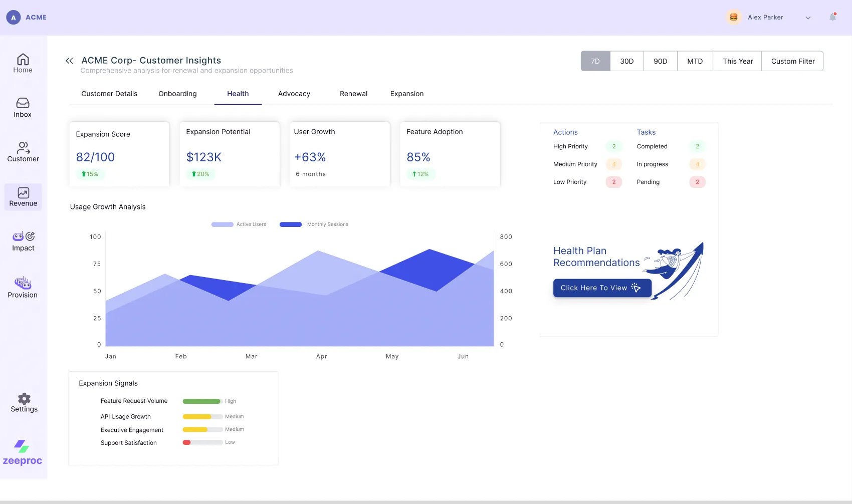This screenshot has width=852, height=504.
Task: Toggle the Active Users chart legend
Action: 239,224
